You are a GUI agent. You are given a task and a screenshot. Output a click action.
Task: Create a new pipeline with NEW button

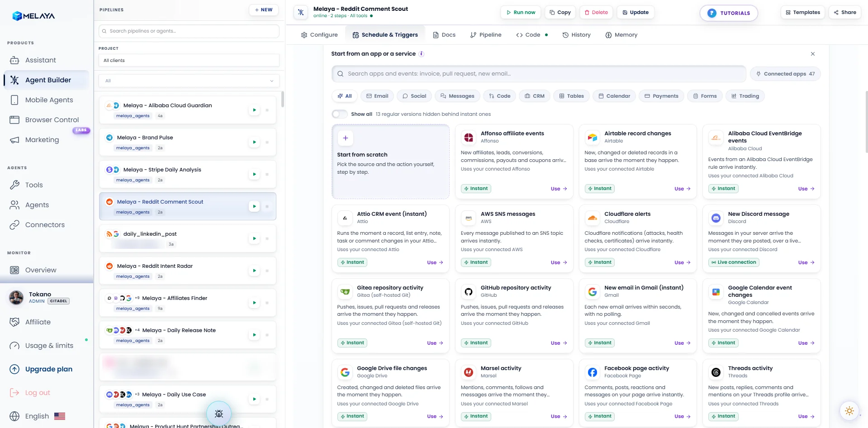(264, 10)
